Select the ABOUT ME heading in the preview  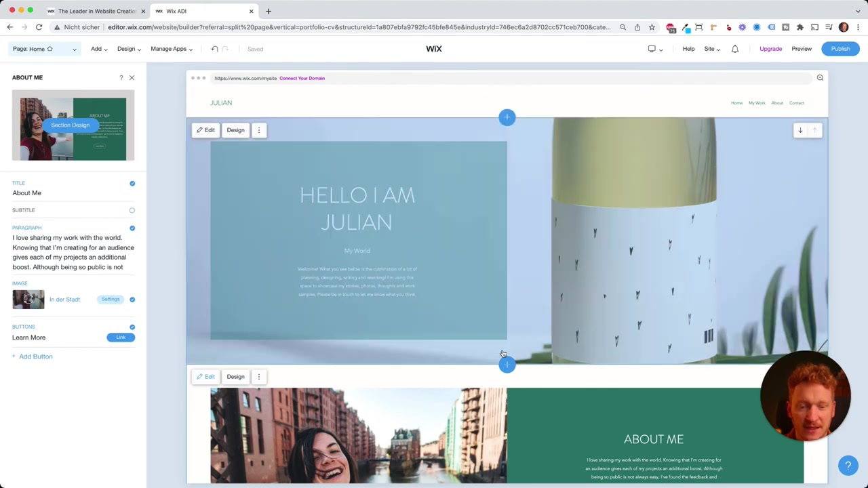click(x=654, y=439)
